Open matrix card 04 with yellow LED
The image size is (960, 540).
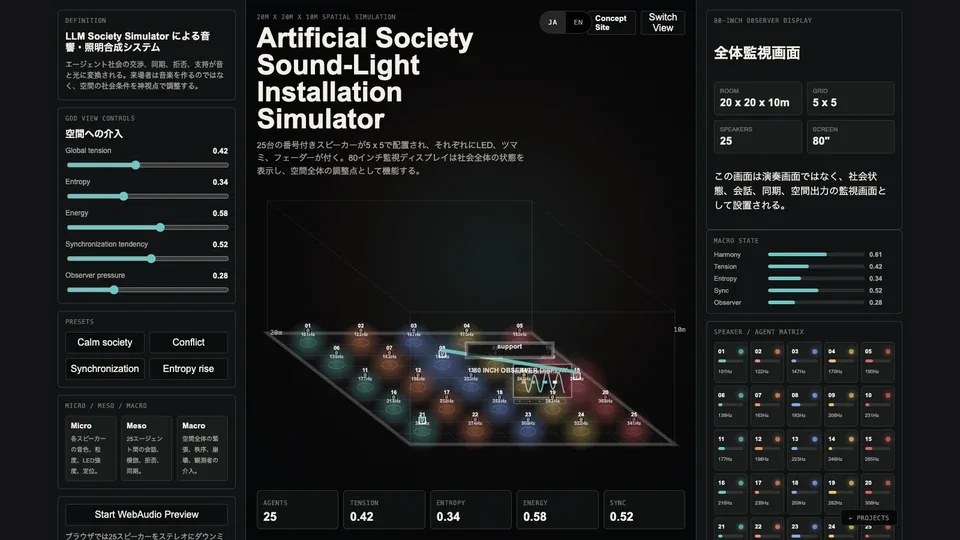point(841,362)
